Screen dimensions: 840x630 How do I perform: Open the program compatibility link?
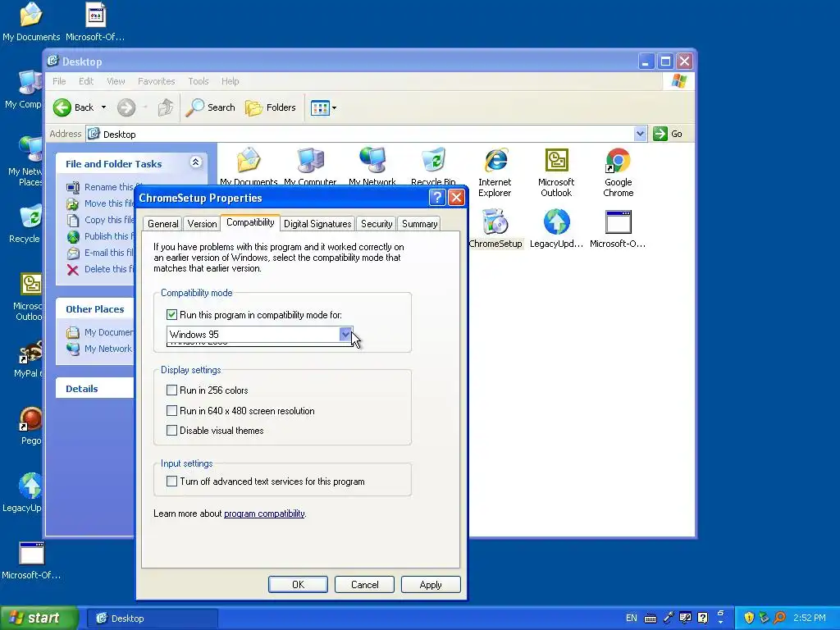264,514
